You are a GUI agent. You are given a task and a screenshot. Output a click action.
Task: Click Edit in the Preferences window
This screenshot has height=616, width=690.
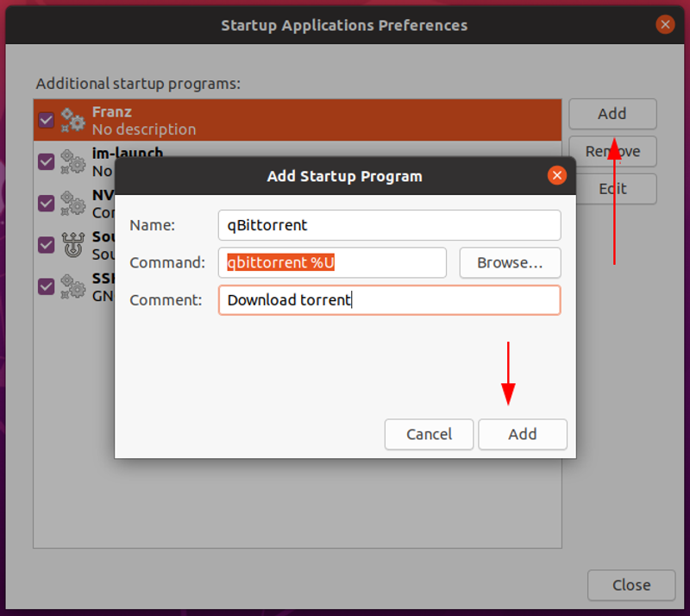[616, 189]
